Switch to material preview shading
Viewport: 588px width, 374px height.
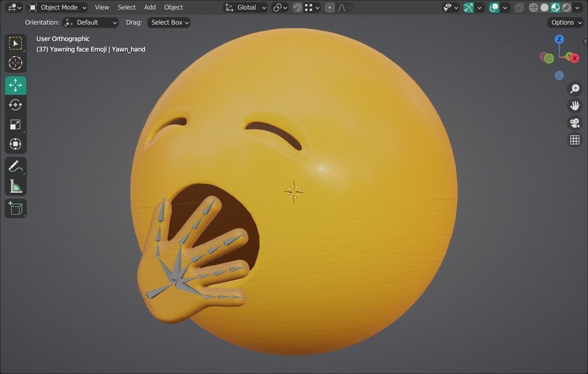click(555, 7)
